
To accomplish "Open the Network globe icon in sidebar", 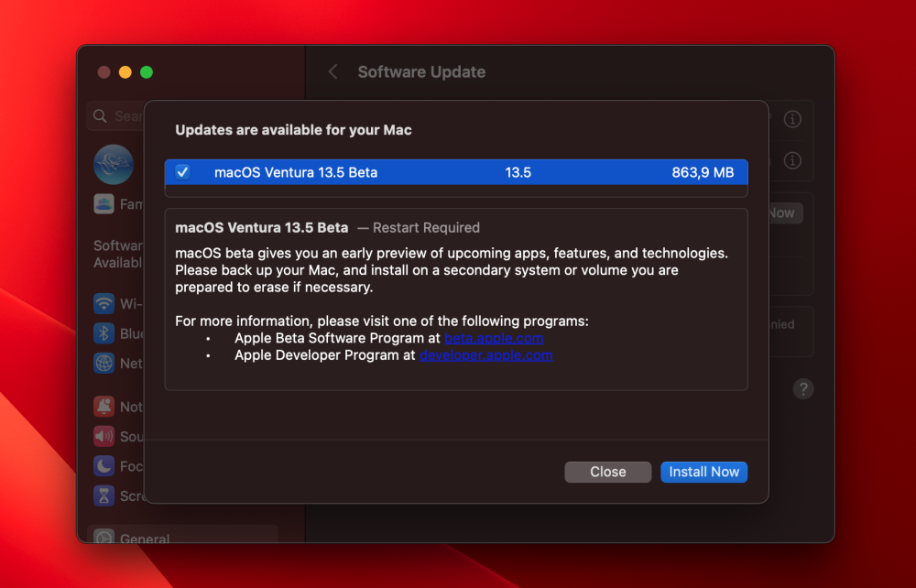I will (x=104, y=364).
